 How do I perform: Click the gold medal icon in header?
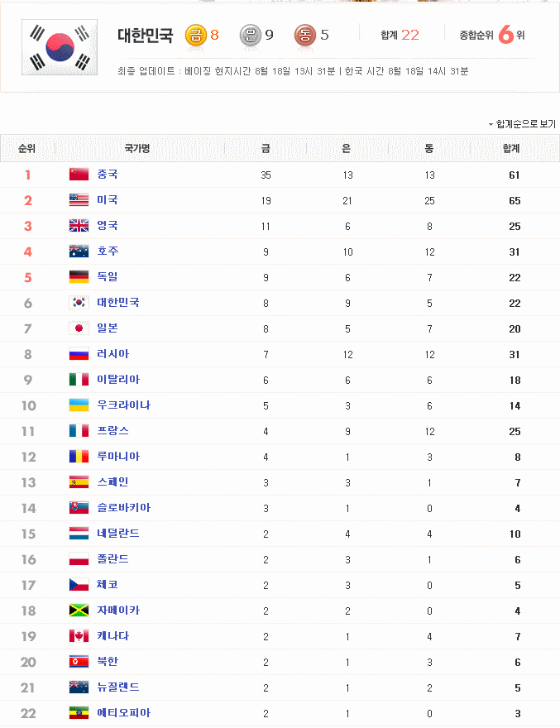point(195,36)
